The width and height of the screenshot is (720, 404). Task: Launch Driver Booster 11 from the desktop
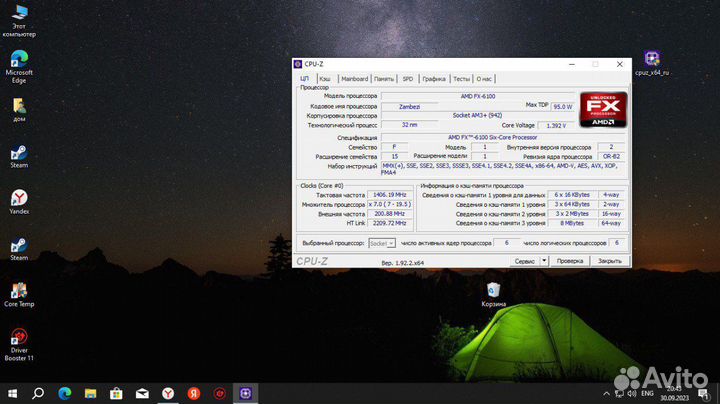point(19,340)
